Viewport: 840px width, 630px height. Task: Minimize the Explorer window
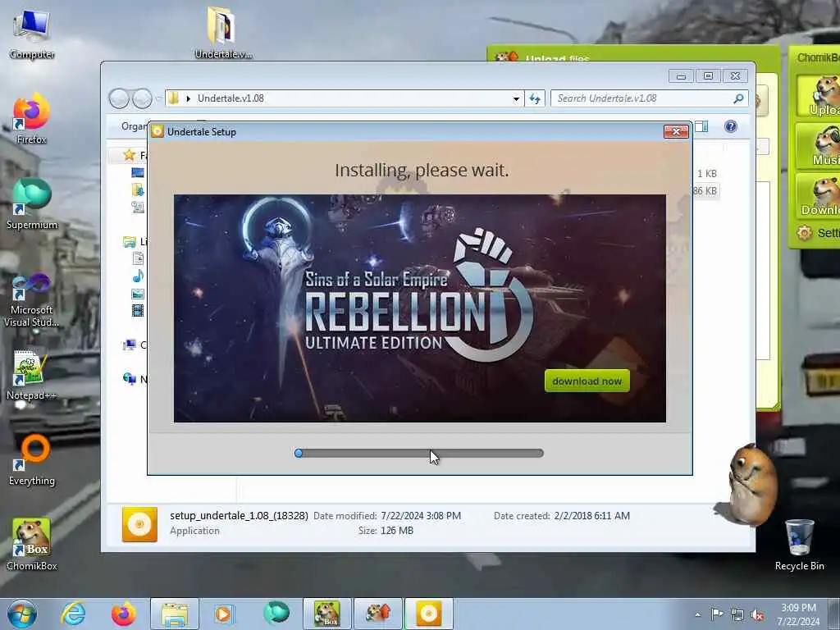[x=681, y=76]
